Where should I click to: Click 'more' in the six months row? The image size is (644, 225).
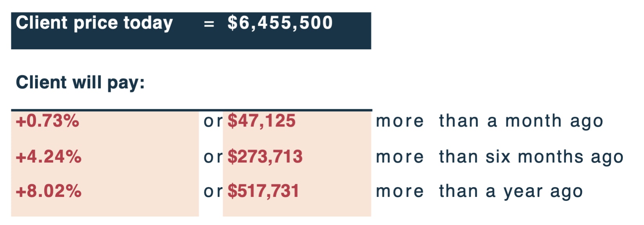[x=399, y=157]
